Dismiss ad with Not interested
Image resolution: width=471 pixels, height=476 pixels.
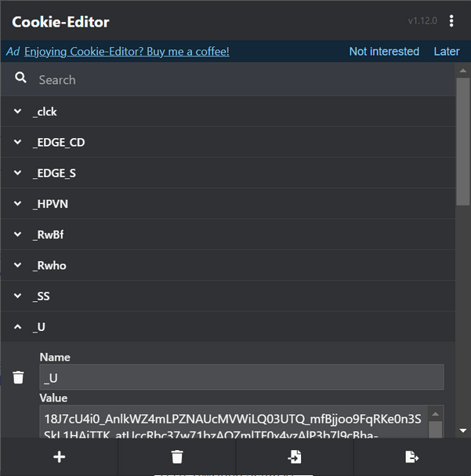click(x=384, y=52)
